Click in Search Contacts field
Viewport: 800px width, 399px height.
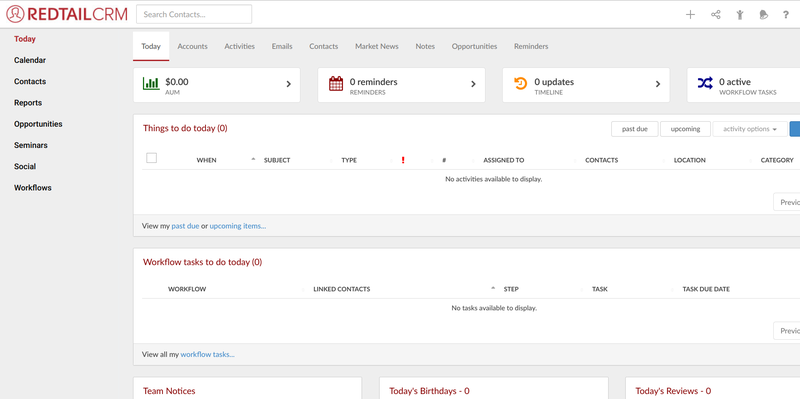(194, 14)
